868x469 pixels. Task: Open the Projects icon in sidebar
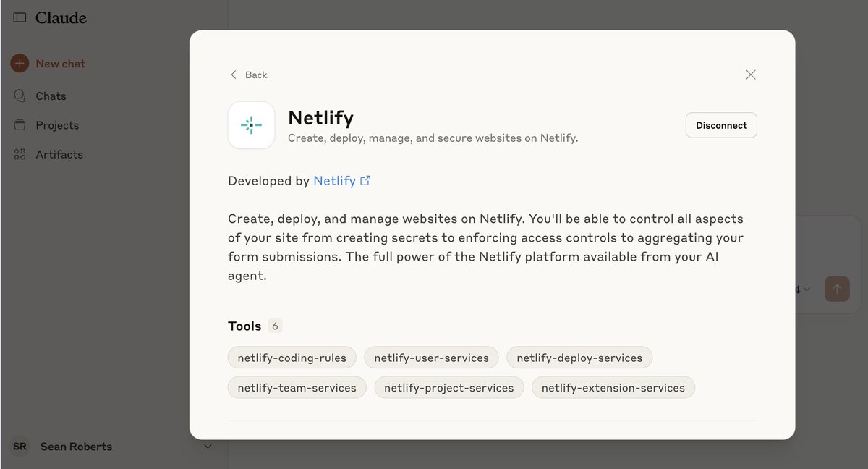tap(20, 125)
